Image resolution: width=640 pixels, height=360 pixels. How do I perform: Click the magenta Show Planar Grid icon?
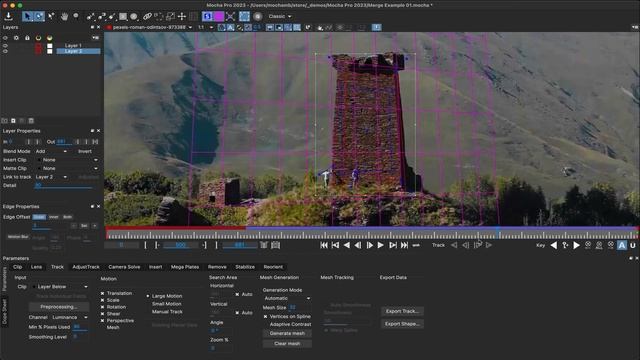219,16
